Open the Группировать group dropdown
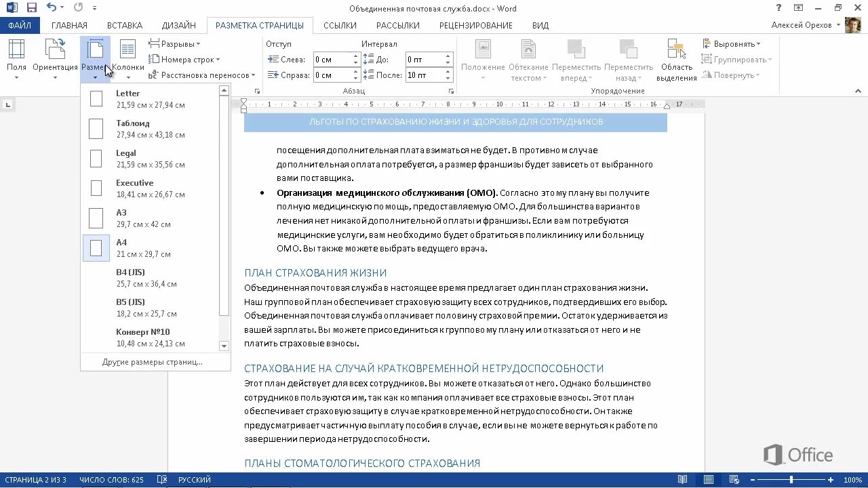 tap(736, 60)
